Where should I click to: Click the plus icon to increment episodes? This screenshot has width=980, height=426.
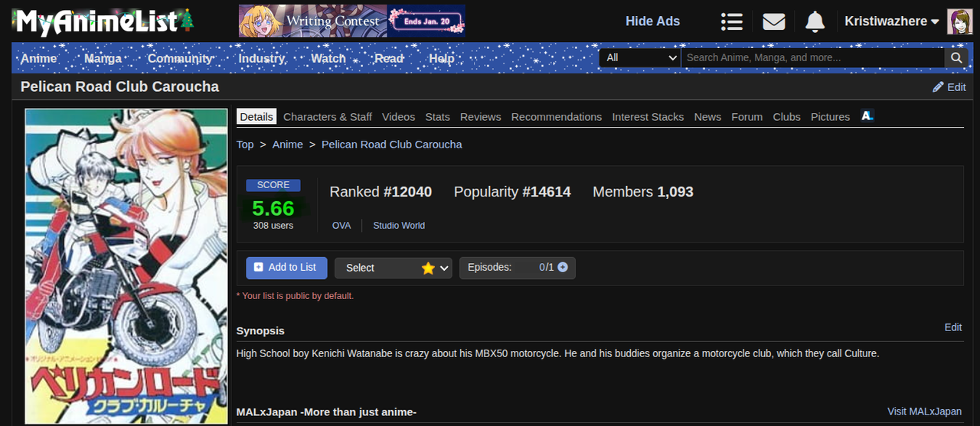point(563,267)
